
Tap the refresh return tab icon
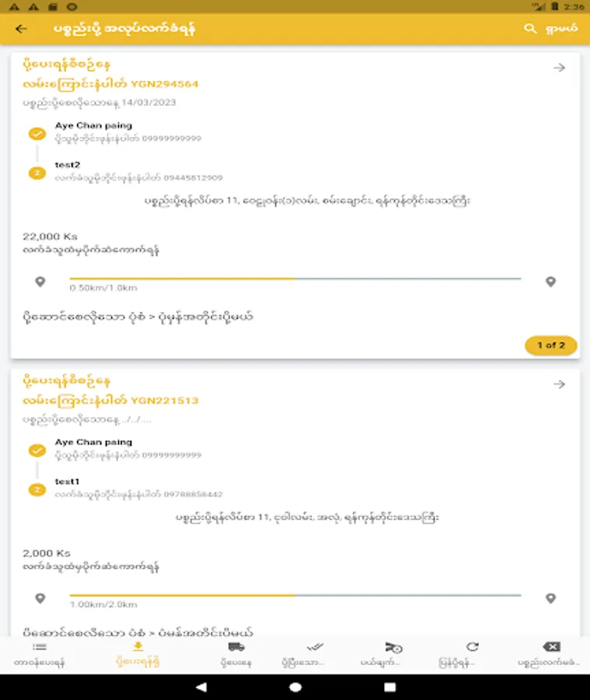pyautogui.click(x=472, y=647)
